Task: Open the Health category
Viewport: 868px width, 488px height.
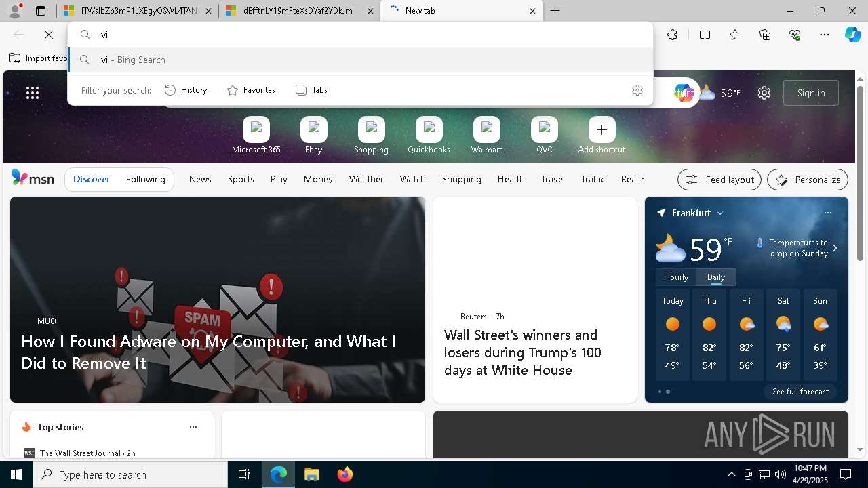Action: (511, 179)
